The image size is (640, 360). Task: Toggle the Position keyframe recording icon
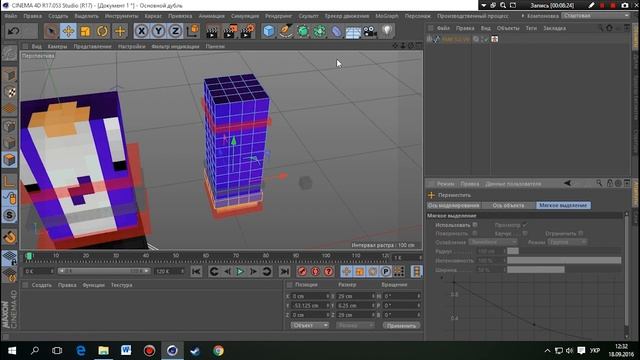[347, 271]
